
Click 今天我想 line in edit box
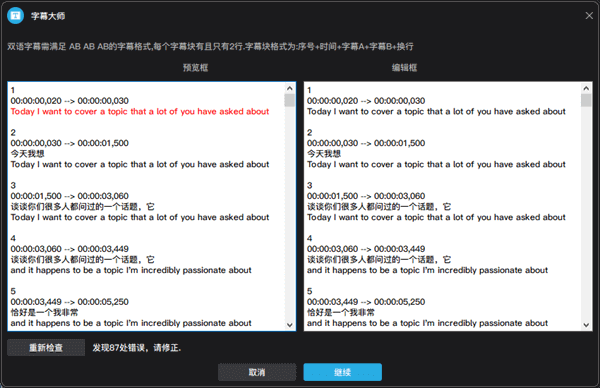pos(324,154)
